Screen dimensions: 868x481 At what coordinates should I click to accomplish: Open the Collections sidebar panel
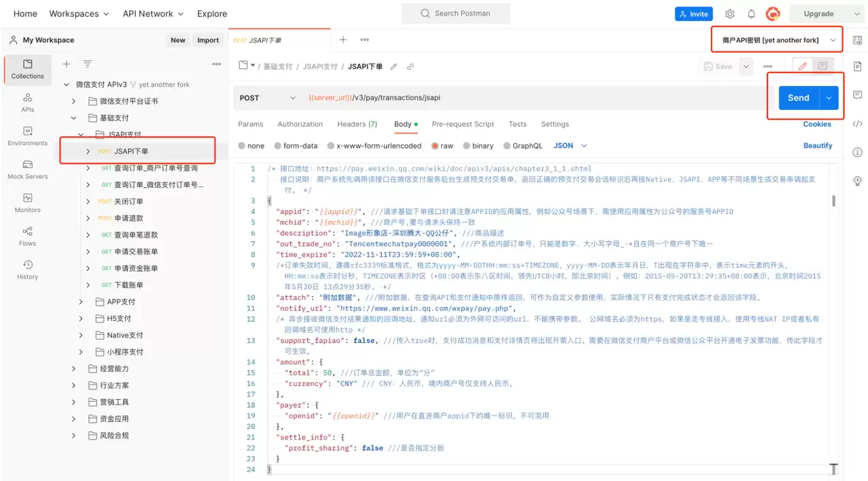pos(27,69)
